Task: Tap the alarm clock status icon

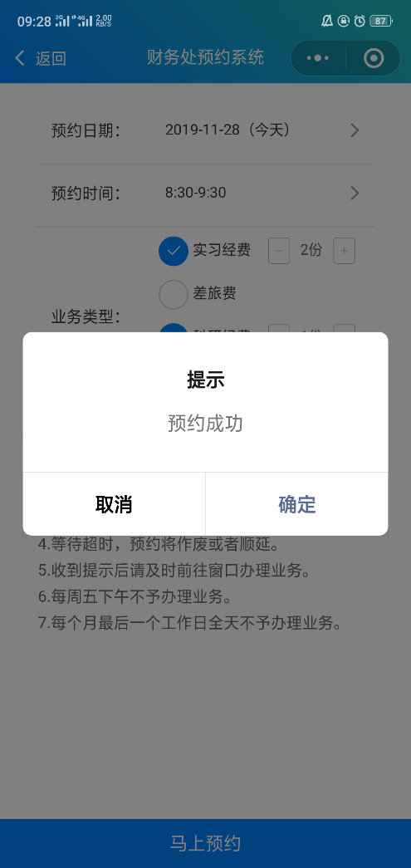Action: [x=360, y=21]
